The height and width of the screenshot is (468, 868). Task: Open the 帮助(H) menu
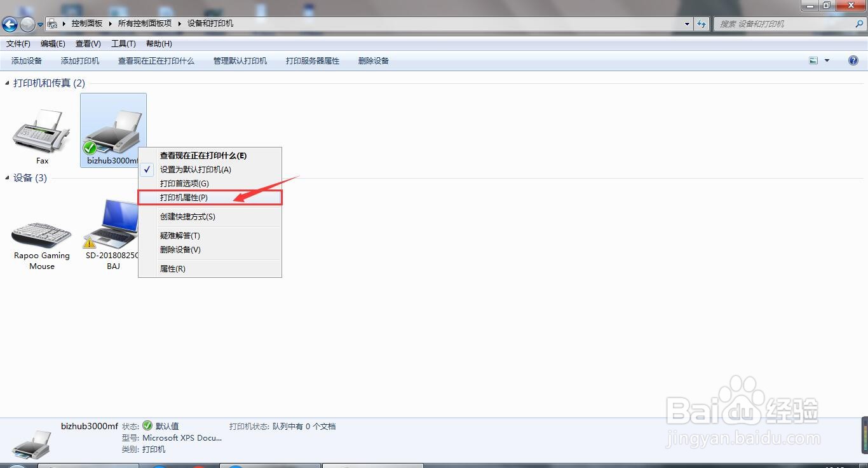point(159,44)
